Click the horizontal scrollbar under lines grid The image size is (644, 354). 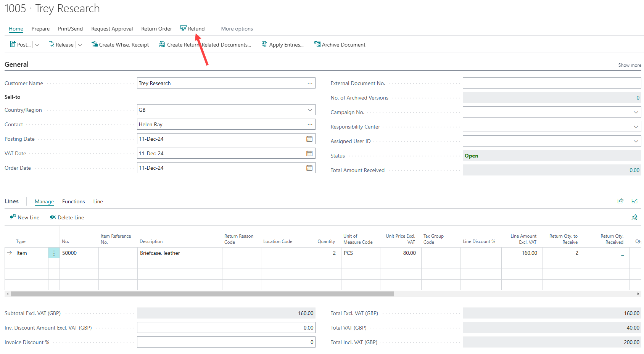(202, 294)
